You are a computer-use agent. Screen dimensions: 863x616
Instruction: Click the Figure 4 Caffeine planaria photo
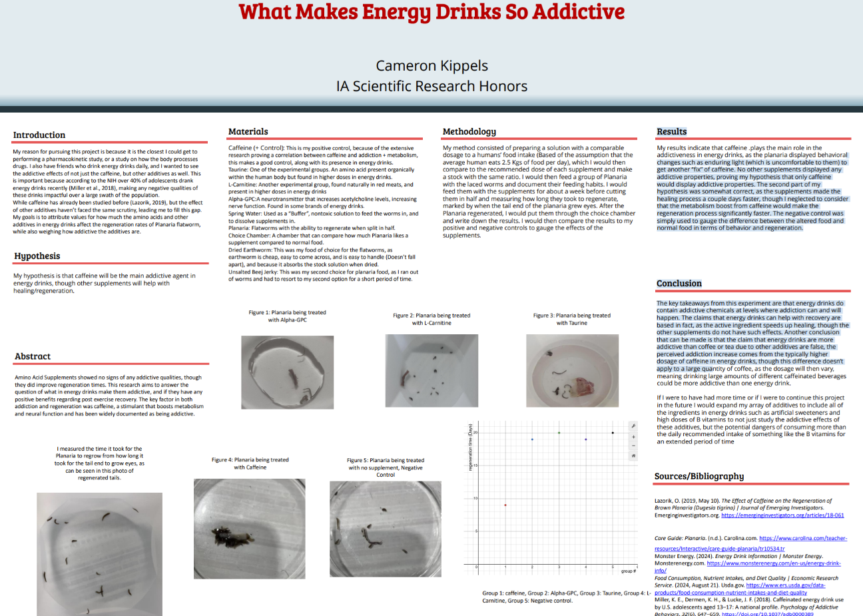coord(250,529)
